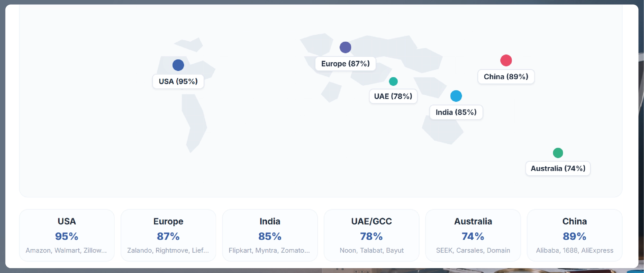Select the red China map dot

click(x=506, y=60)
